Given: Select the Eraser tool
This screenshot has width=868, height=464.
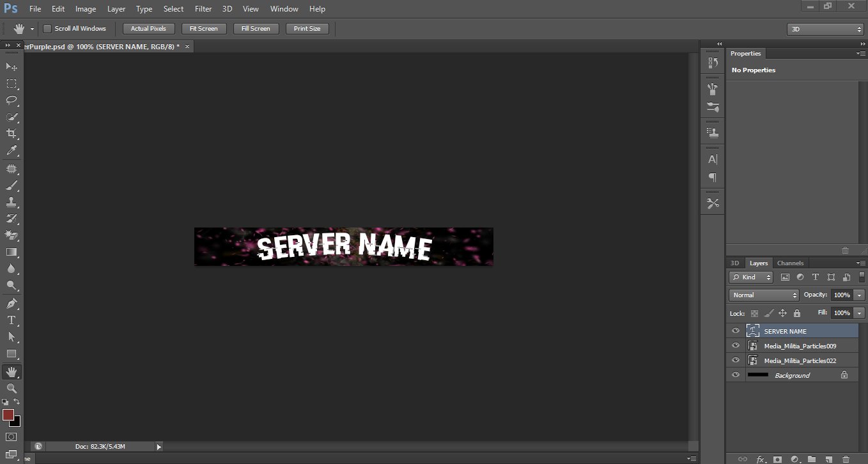Looking at the screenshot, I should click(12, 236).
